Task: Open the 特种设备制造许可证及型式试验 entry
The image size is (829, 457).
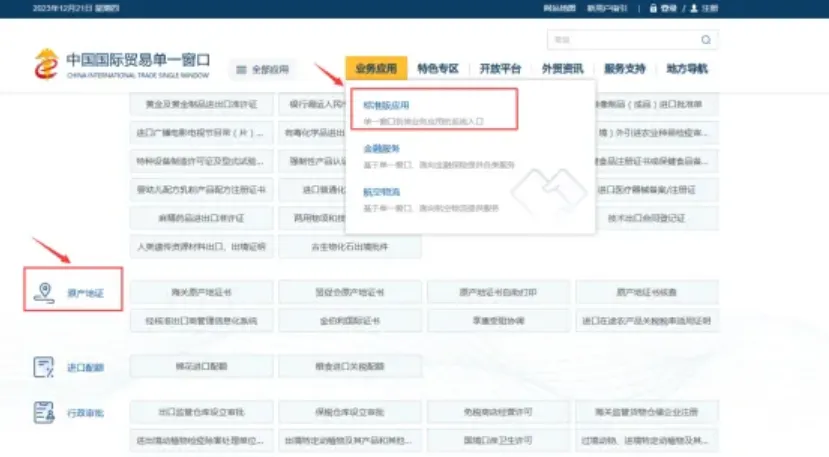Action: click(x=201, y=161)
